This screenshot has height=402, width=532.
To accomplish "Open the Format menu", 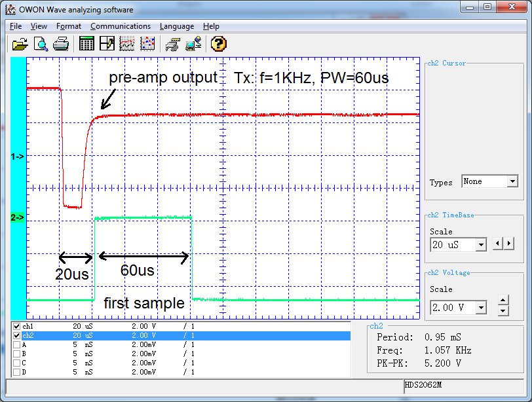I will click(69, 26).
